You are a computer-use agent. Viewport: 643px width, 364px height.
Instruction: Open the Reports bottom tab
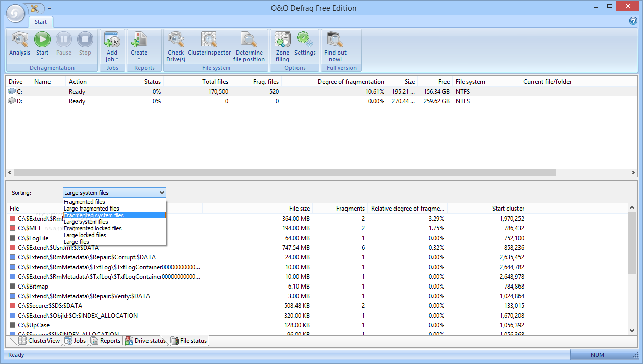click(106, 341)
